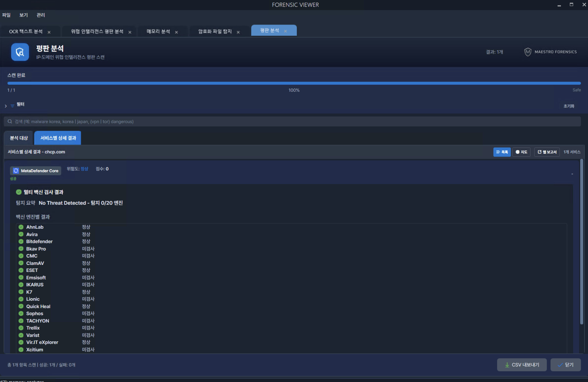
Task: Switch to 지도 map view
Action: 521,152
